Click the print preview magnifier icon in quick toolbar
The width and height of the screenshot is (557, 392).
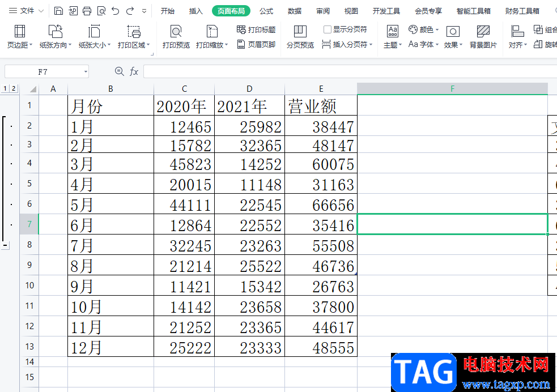point(101,11)
